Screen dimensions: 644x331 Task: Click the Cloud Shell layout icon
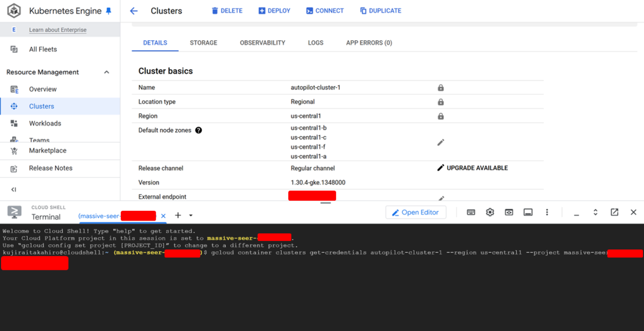(528, 212)
